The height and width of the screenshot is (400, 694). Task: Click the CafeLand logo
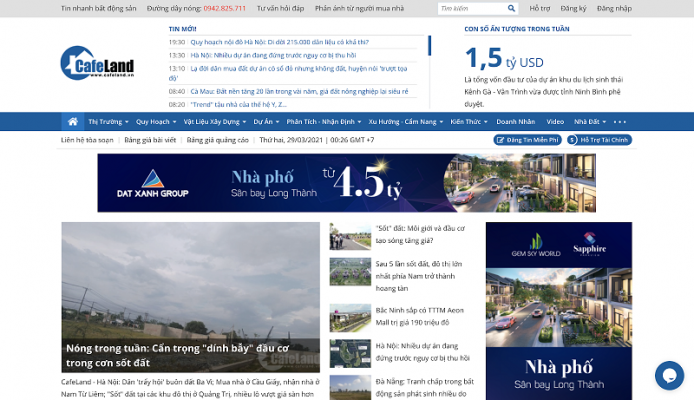[97, 66]
